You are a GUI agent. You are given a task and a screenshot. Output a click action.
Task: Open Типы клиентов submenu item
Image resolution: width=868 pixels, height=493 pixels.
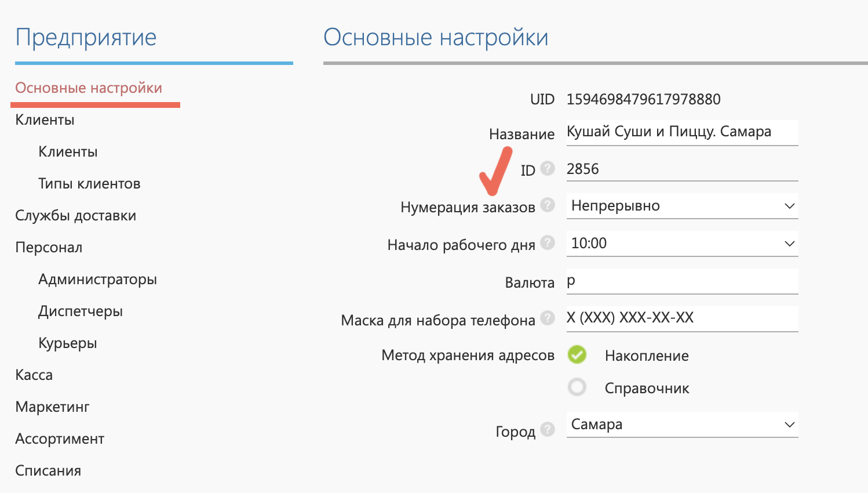click(89, 184)
